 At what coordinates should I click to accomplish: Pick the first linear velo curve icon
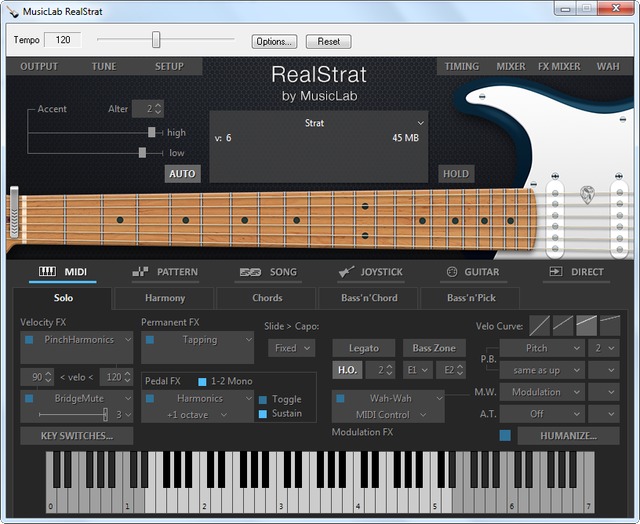click(x=540, y=325)
